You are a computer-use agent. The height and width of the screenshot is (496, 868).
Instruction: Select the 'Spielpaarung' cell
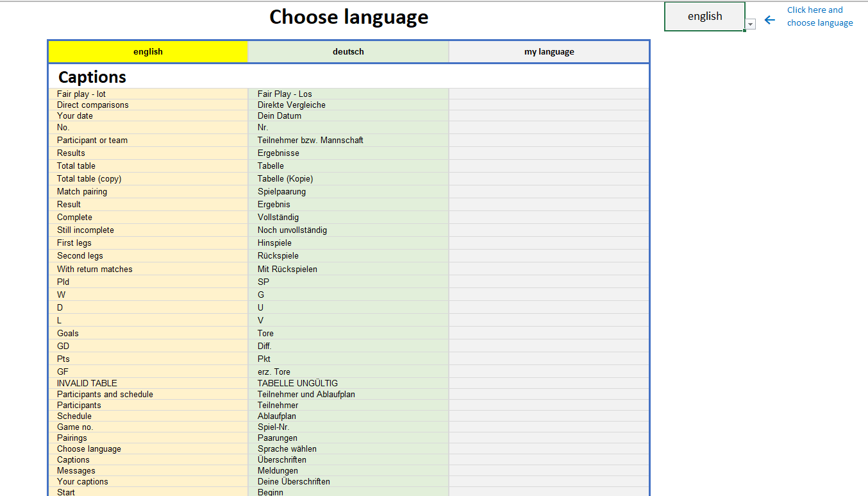click(348, 191)
